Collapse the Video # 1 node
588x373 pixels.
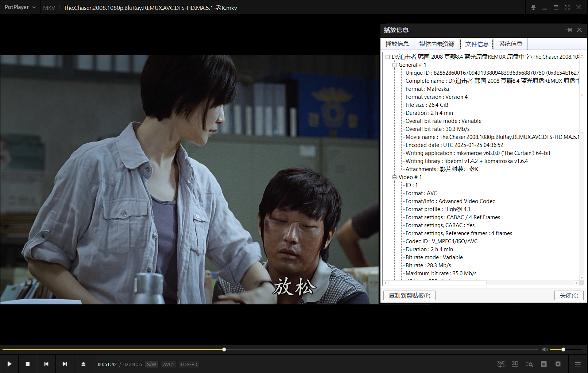click(x=394, y=177)
